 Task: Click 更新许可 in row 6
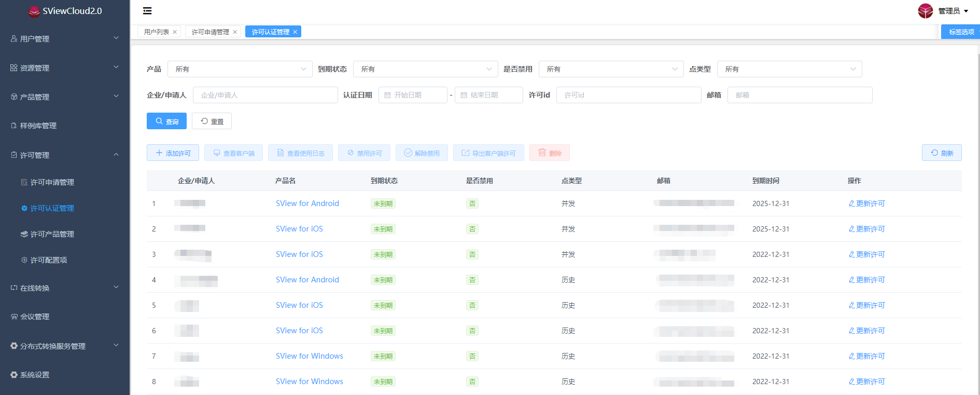(866, 331)
